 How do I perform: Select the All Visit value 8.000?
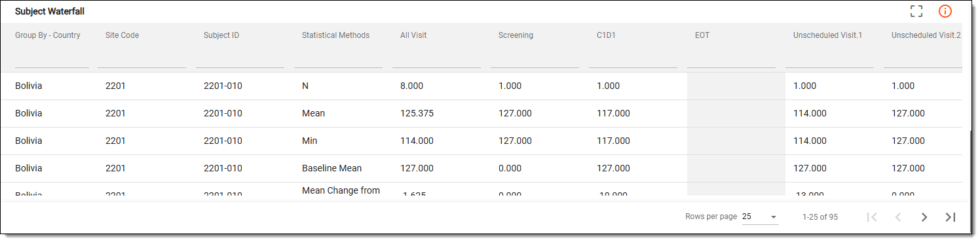coord(411,86)
